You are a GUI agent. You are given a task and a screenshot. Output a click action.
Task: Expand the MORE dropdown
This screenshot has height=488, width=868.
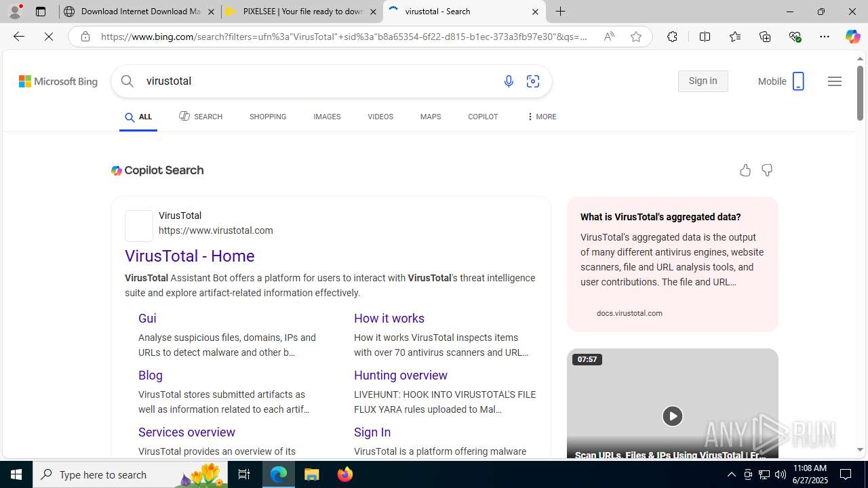pyautogui.click(x=541, y=117)
